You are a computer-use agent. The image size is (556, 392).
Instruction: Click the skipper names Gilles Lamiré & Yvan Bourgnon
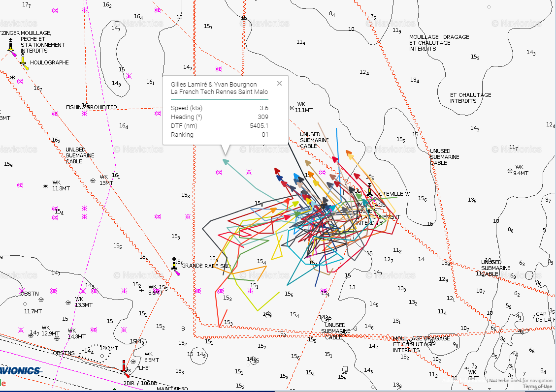point(214,84)
